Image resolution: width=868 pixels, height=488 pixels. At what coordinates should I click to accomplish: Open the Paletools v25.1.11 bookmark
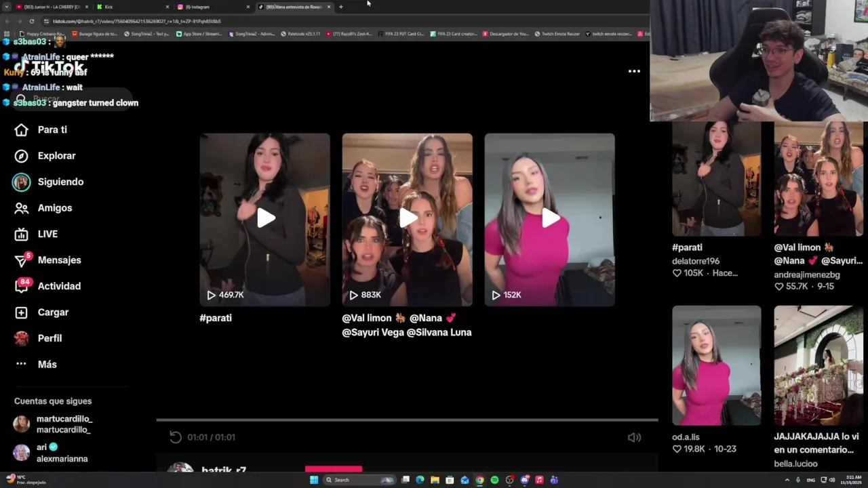coord(300,34)
